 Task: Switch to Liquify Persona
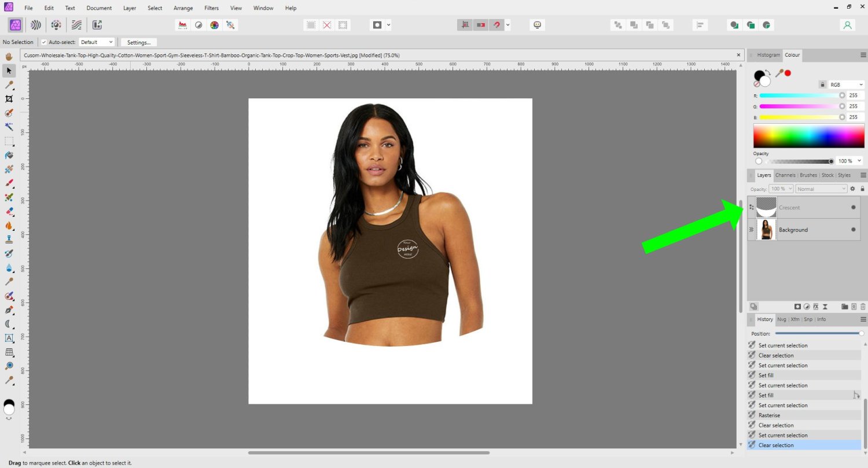(x=36, y=25)
